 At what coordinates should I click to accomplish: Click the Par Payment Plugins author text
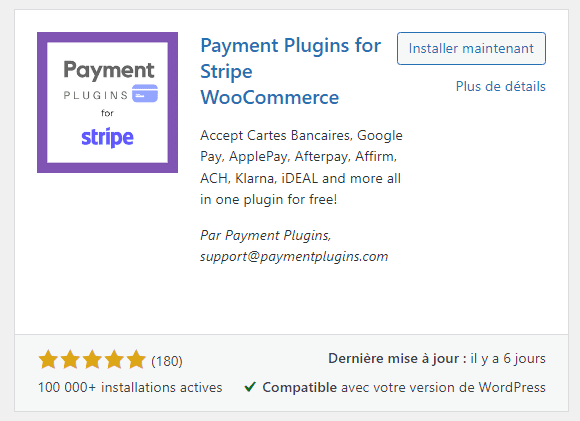point(265,235)
